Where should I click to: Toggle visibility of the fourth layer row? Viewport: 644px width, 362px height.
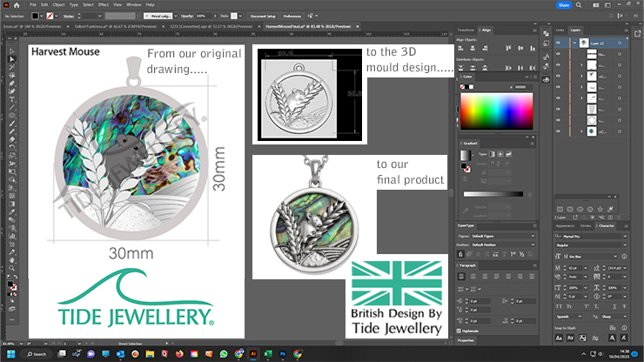(558, 76)
